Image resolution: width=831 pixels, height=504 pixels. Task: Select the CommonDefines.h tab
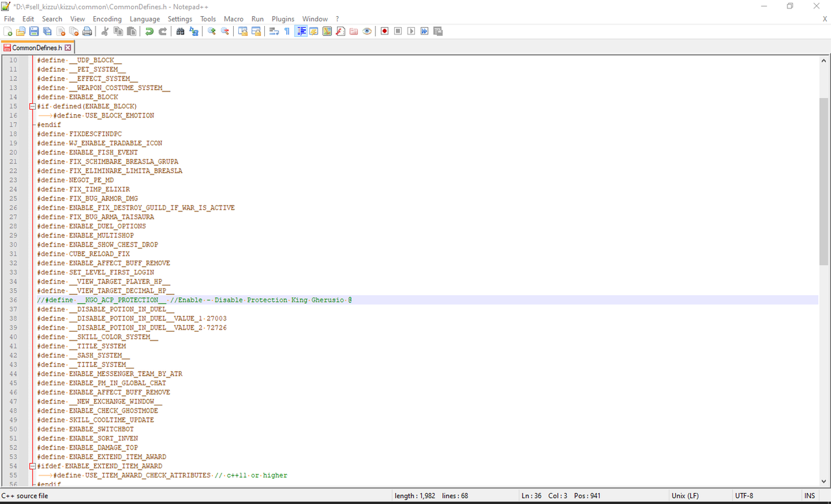[x=37, y=47]
